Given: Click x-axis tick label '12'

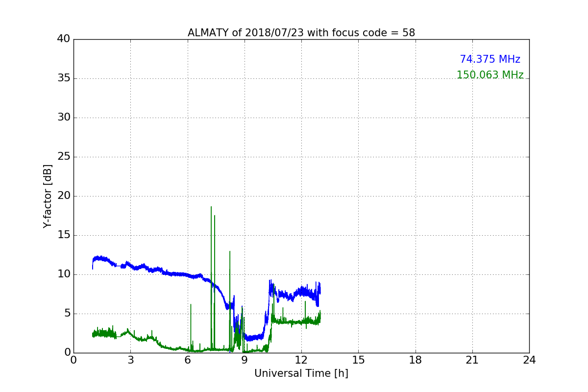Looking at the screenshot, I should pos(301,360).
